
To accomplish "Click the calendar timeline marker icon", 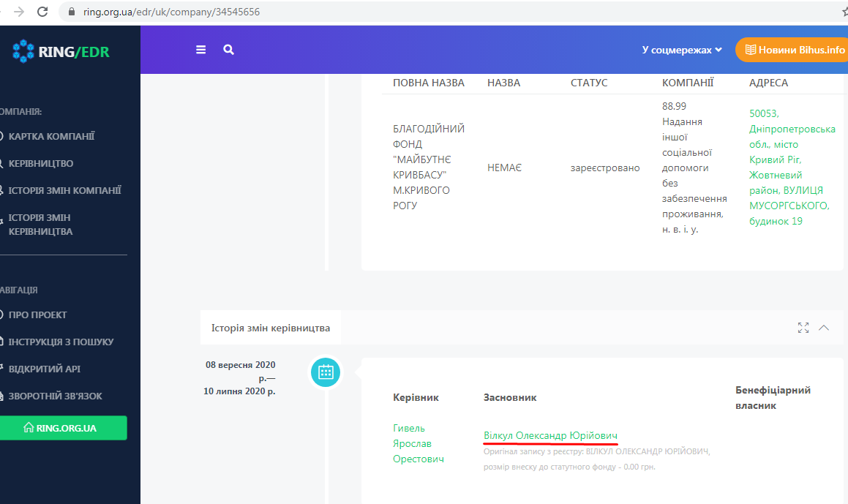I will coord(326,372).
